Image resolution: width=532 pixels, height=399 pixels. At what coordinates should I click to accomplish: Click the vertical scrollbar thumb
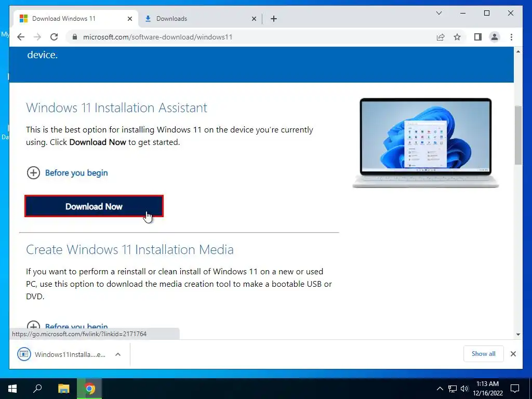(518, 135)
